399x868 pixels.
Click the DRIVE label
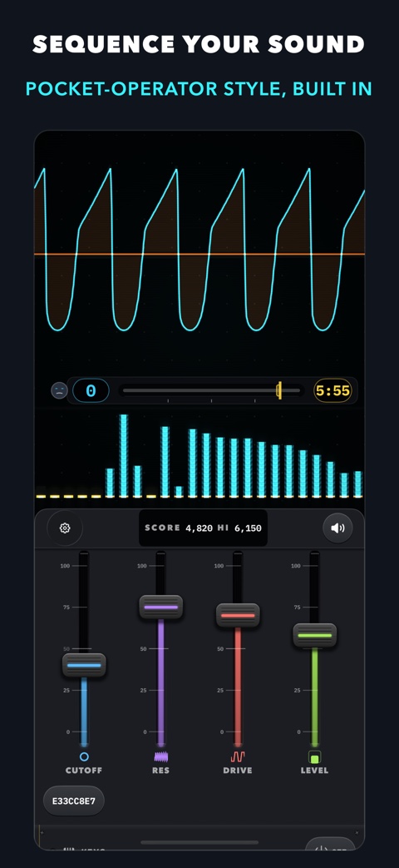click(x=238, y=771)
